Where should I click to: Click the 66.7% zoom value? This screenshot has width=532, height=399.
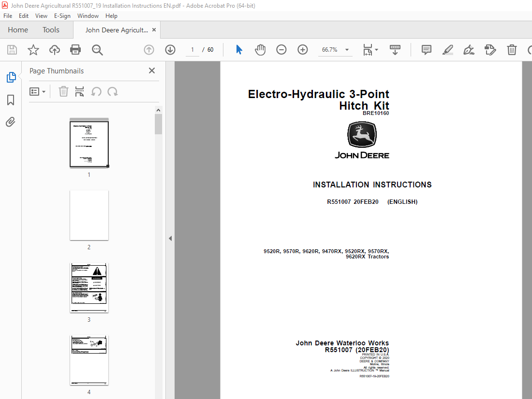(x=329, y=50)
